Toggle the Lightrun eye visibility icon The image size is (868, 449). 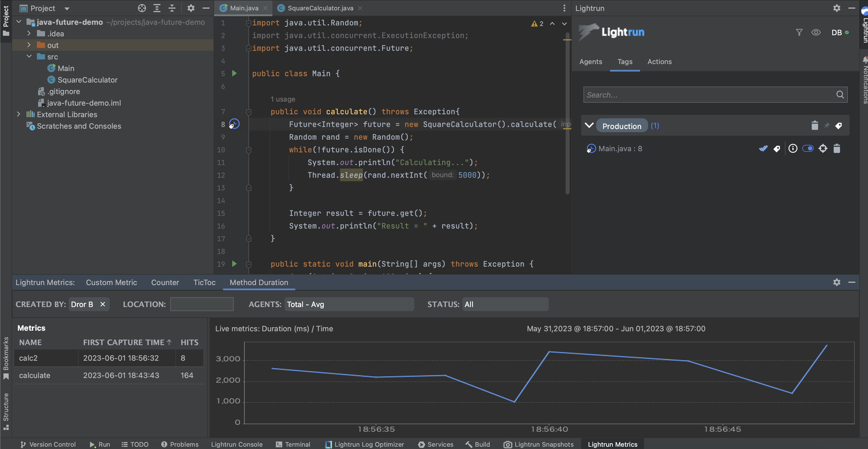(x=816, y=32)
